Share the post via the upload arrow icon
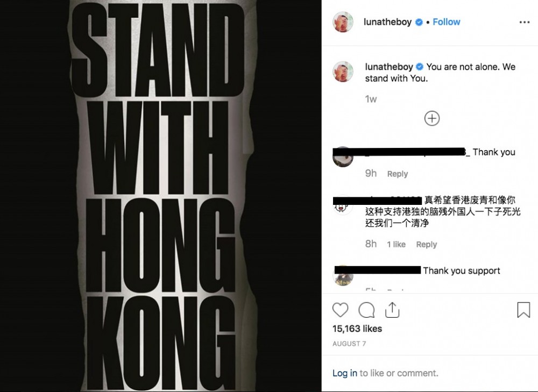This screenshot has height=392, width=538. [x=392, y=310]
